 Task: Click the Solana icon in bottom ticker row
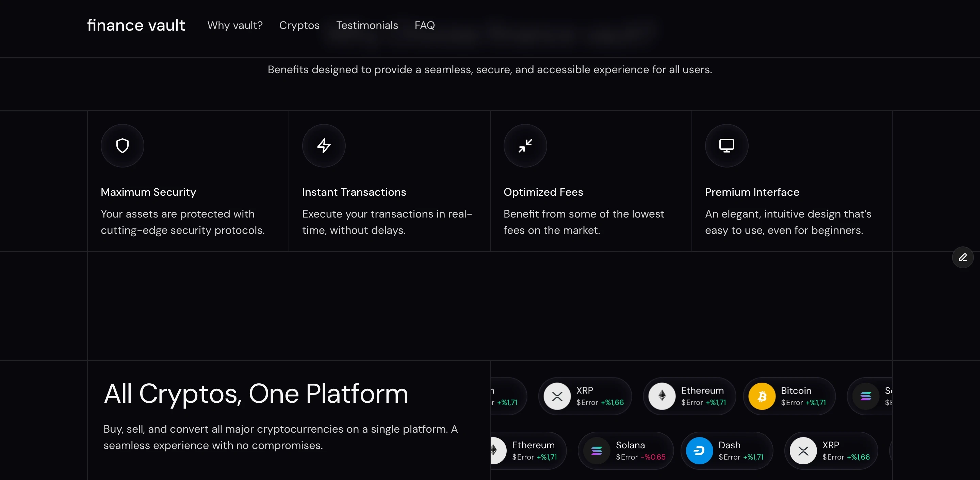(x=597, y=451)
